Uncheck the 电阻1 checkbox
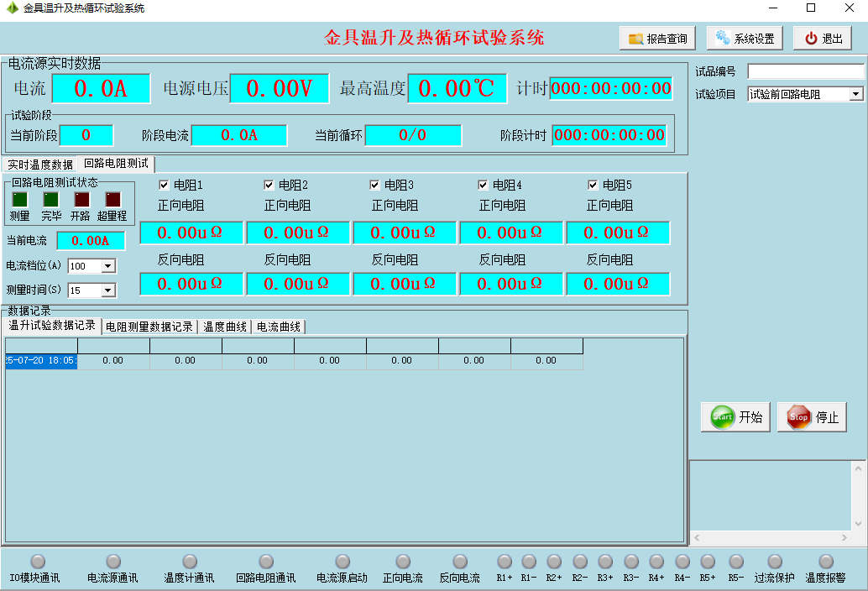The height and width of the screenshot is (591, 868). [x=165, y=186]
